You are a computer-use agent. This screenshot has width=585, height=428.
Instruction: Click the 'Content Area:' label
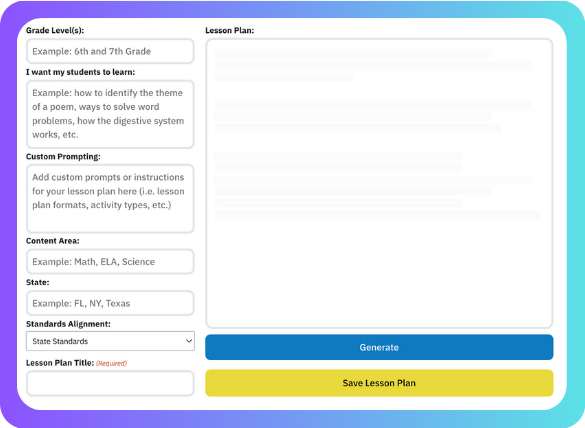tap(53, 241)
